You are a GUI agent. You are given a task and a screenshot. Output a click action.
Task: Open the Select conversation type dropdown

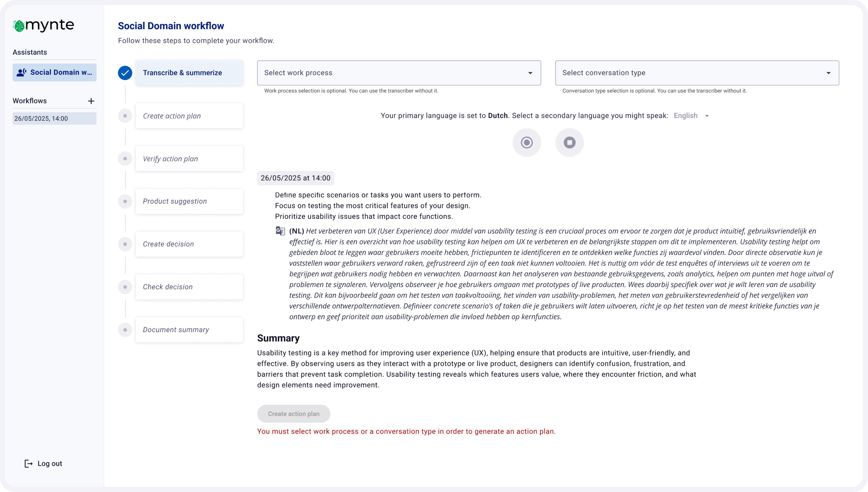(x=697, y=73)
